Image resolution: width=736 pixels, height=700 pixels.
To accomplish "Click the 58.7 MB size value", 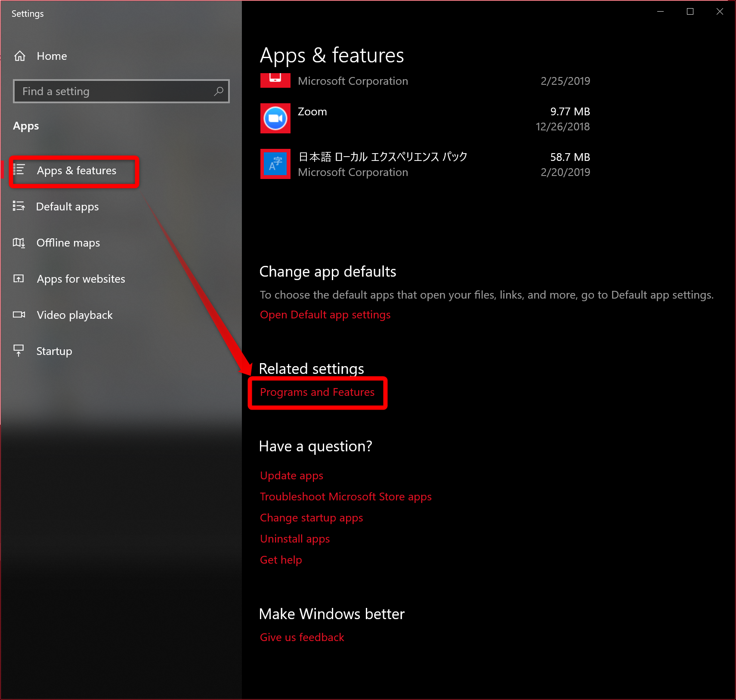I will (x=570, y=157).
